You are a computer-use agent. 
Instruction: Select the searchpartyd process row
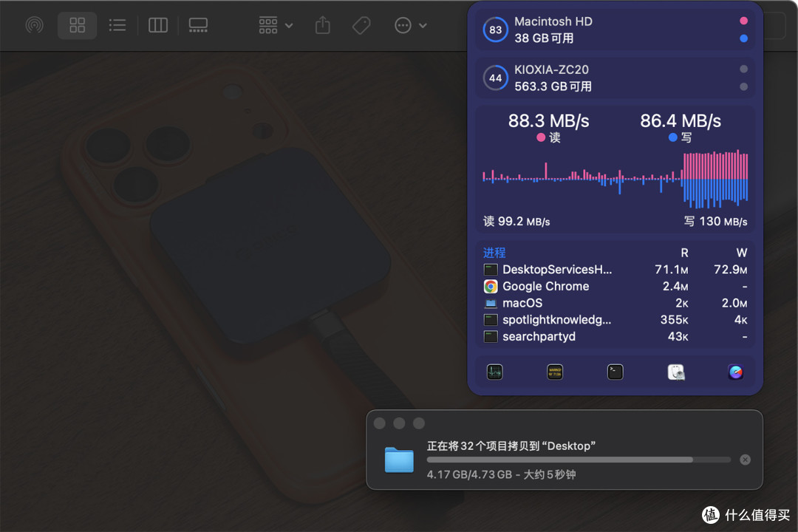click(615, 336)
